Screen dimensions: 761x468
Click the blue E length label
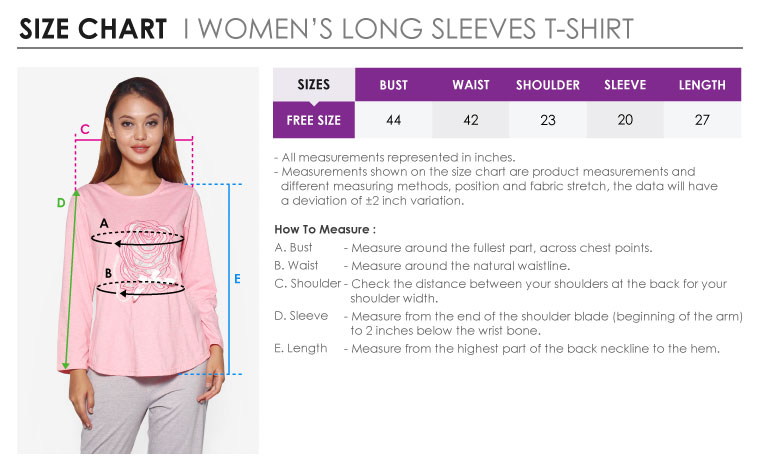(x=237, y=279)
